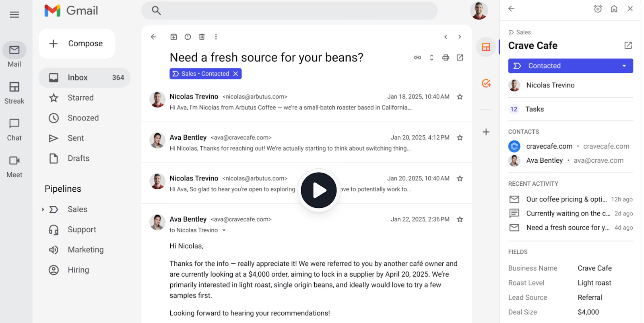
Task: Go to Inbox folder
Action: point(85,77)
